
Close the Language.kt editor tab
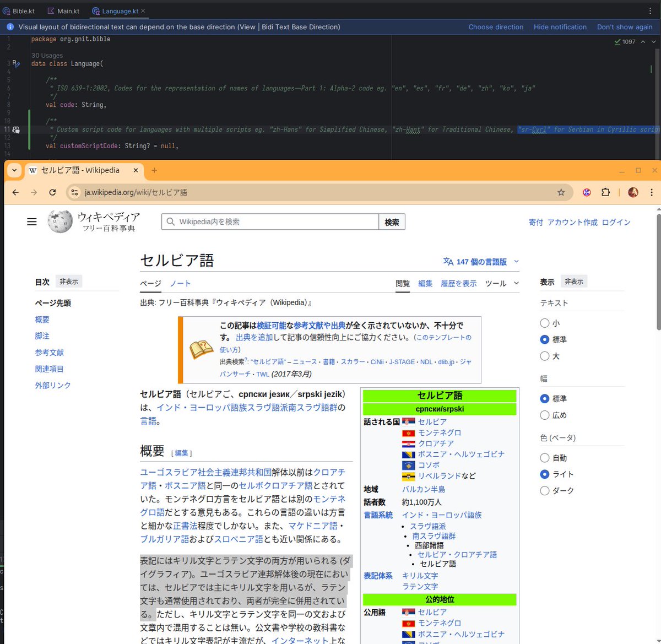click(x=143, y=11)
